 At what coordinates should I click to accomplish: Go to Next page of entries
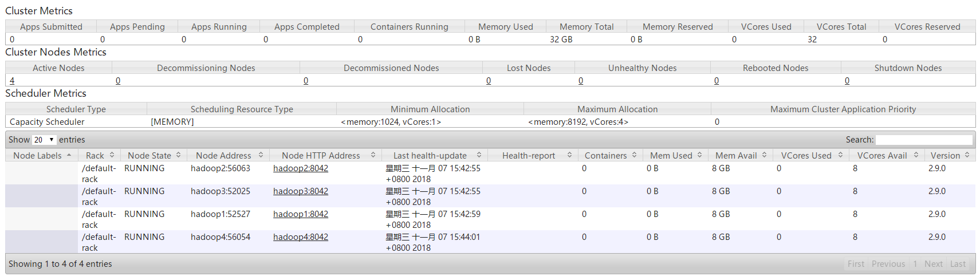click(934, 264)
